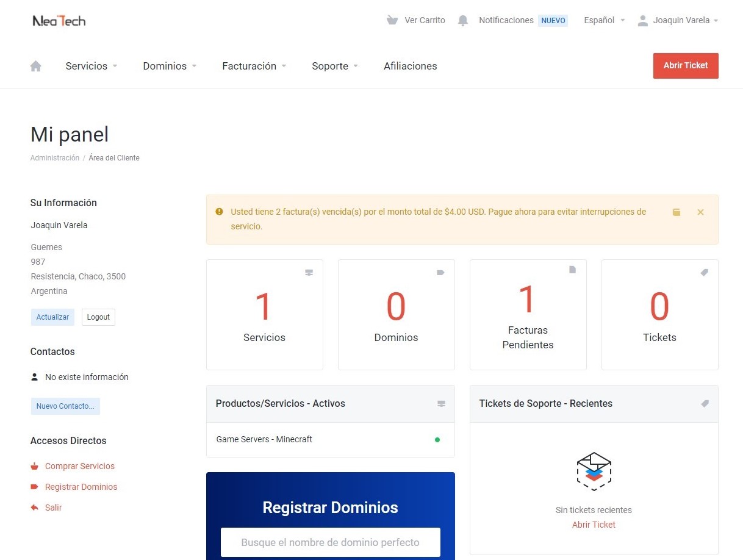
Task: Open the Facturación dropdown menu
Action: 254,66
